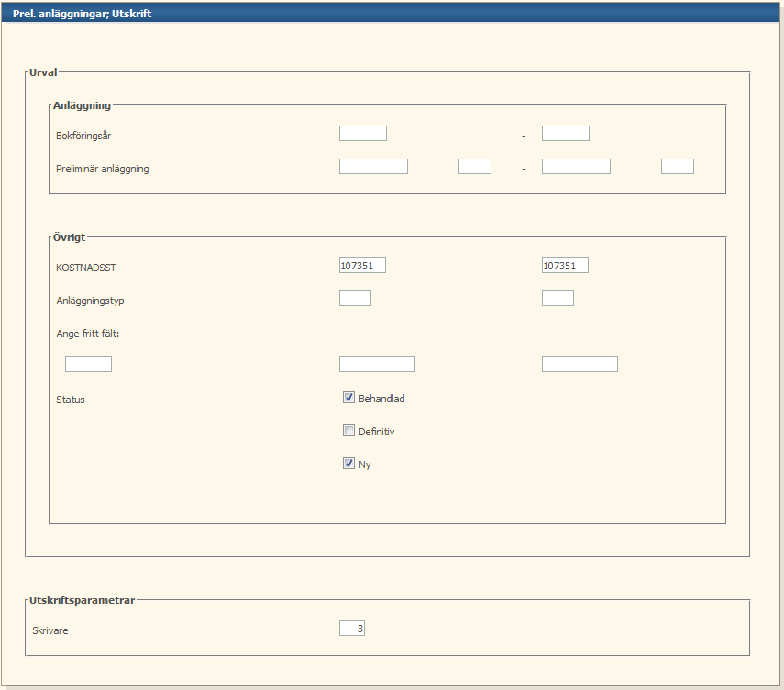Click the Skrivare field showing 3
The height and width of the screenshot is (690, 784).
(x=352, y=628)
